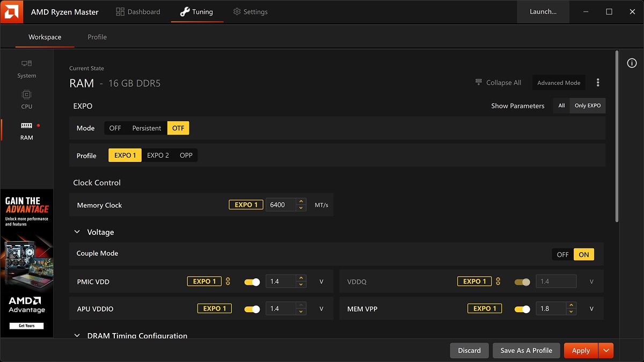This screenshot has height=362, width=644.
Task: Select the Profile subtab
Action: pyautogui.click(x=97, y=37)
